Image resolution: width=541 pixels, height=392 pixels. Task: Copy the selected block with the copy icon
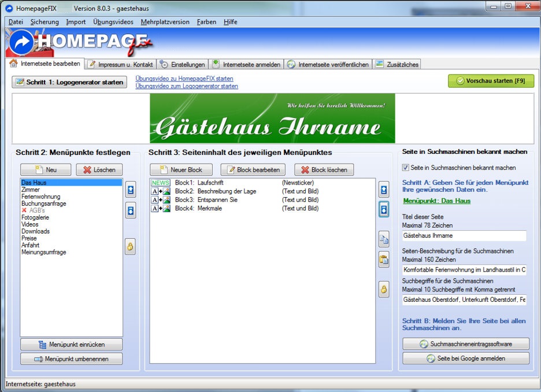(x=383, y=239)
